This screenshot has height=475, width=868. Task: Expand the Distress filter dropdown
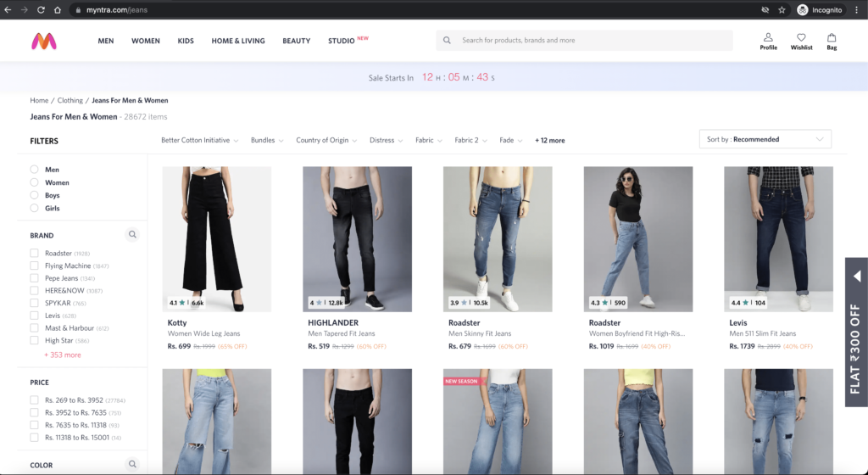pyautogui.click(x=387, y=141)
